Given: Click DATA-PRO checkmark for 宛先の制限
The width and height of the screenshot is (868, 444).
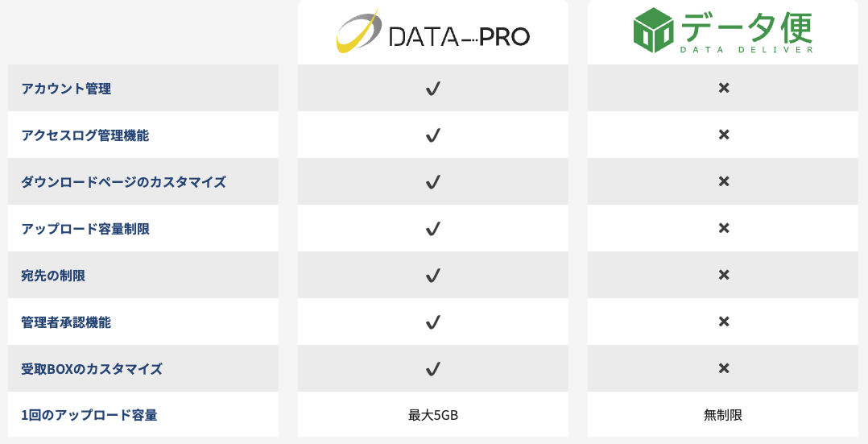Looking at the screenshot, I should pyautogui.click(x=433, y=276).
